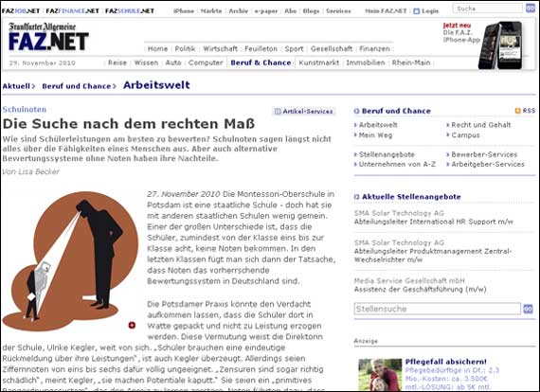540x392 pixels.
Task: Click the FAZ.NET logo
Action: 48,37
